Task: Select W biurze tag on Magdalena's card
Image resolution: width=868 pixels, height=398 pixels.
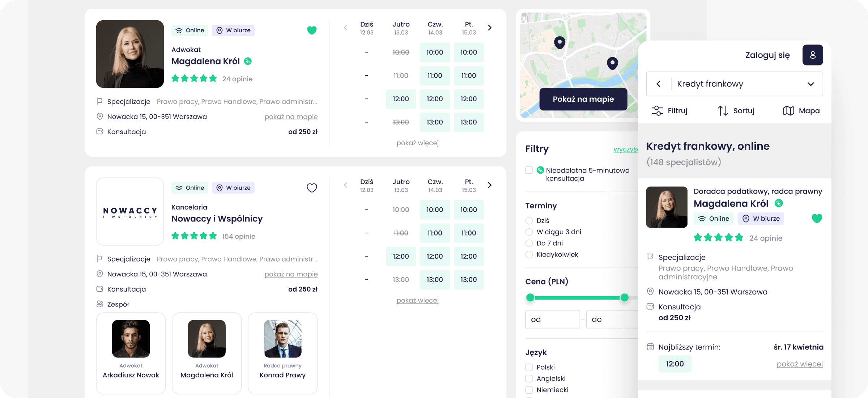Action: pos(233,30)
